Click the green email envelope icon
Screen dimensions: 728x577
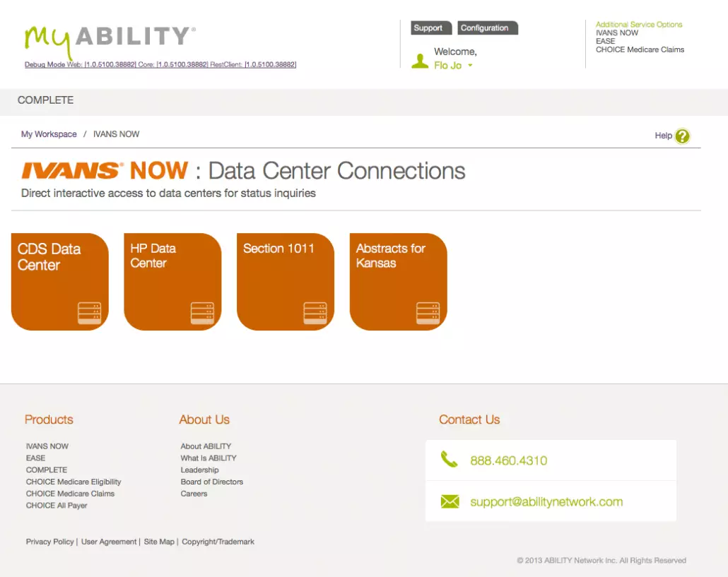click(x=450, y=501)
